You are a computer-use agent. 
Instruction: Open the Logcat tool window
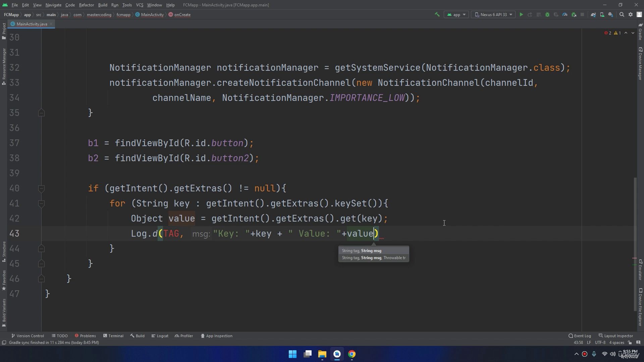coord(160,336)
